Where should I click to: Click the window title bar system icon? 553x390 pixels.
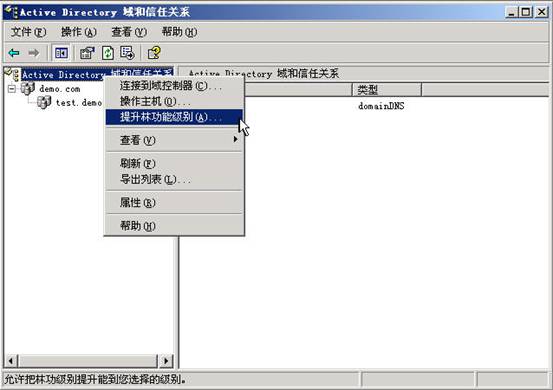[x=11, y=12]
